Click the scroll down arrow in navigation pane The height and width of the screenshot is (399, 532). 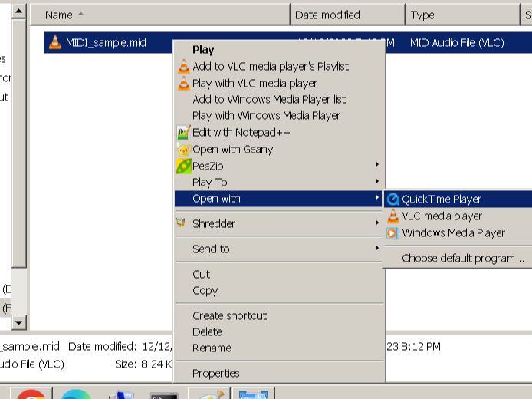point(19,322)
